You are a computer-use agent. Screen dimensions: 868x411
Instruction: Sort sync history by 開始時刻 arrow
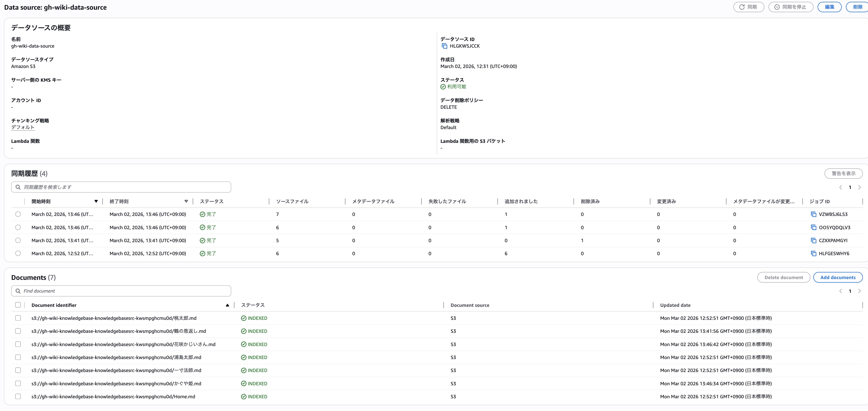click(96, 201)
